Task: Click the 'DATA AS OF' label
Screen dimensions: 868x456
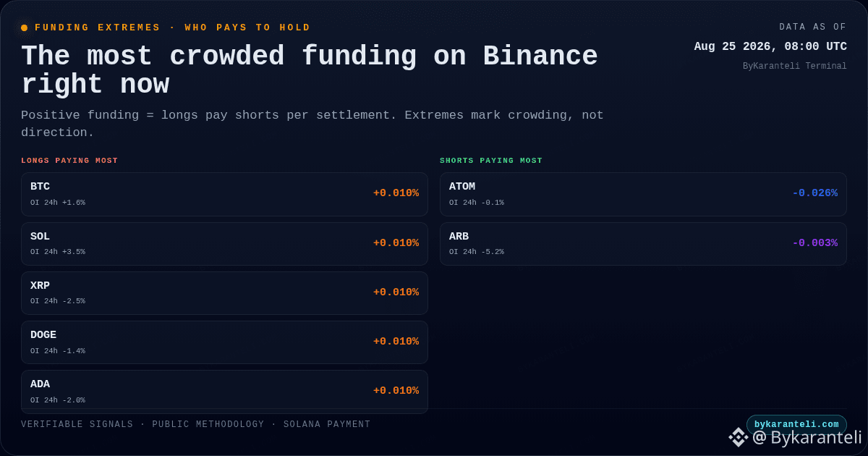Action: [x=813, y=28]
